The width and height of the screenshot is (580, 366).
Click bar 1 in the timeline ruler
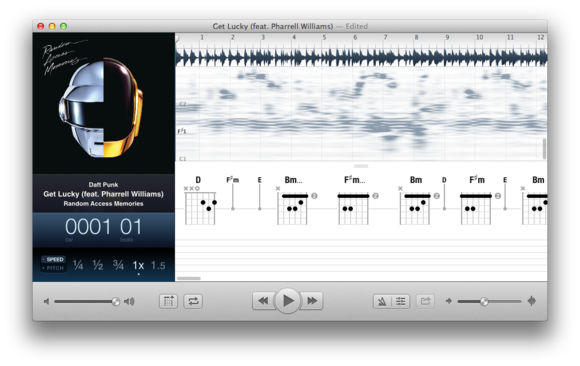click(x=202, y=37)
